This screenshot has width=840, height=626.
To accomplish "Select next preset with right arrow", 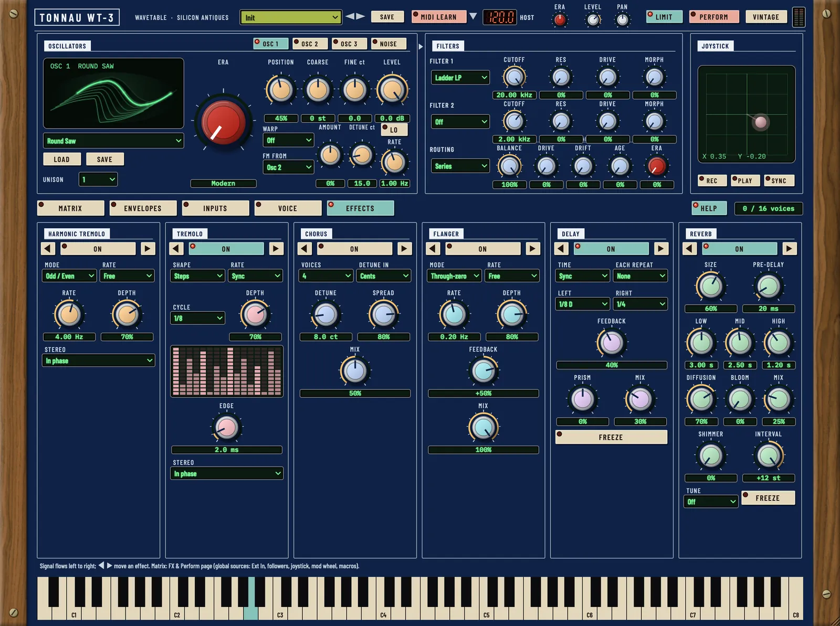I will click(361, 17).
